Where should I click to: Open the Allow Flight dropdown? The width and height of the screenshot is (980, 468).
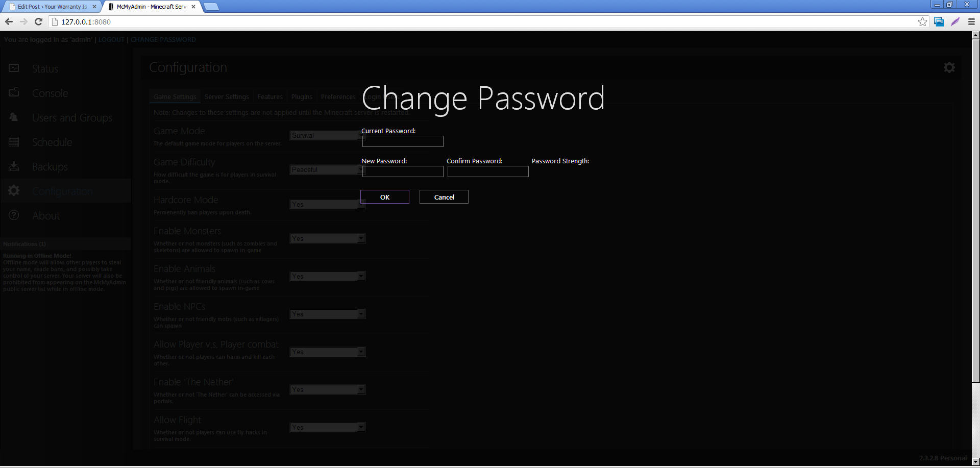coord(328,427)
